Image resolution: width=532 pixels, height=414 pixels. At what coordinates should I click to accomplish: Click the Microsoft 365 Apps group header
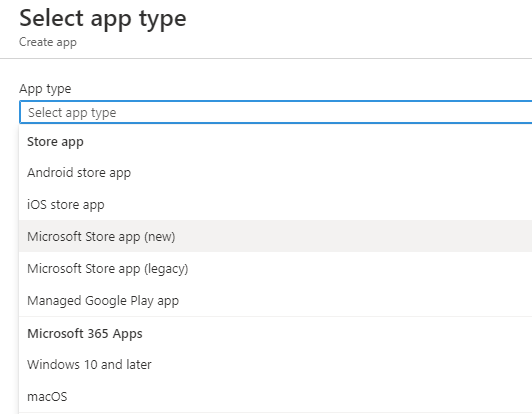[x=85, y=333]
